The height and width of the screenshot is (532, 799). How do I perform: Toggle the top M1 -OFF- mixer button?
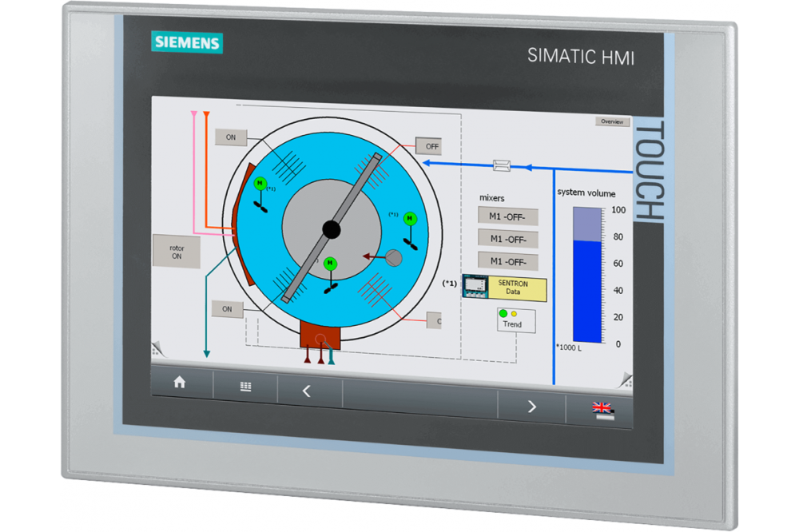pyautogui.click(x=507, y=216)
